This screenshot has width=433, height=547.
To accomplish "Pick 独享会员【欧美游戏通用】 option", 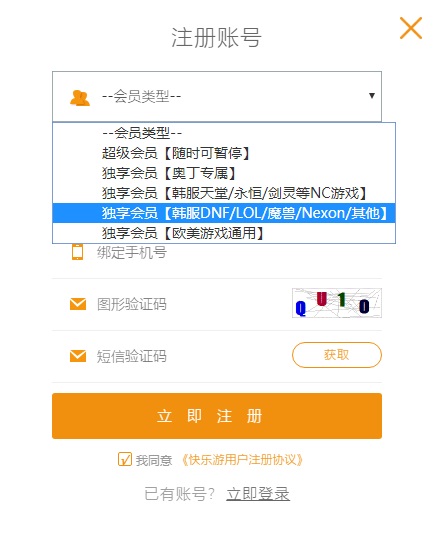I will 224,233.
